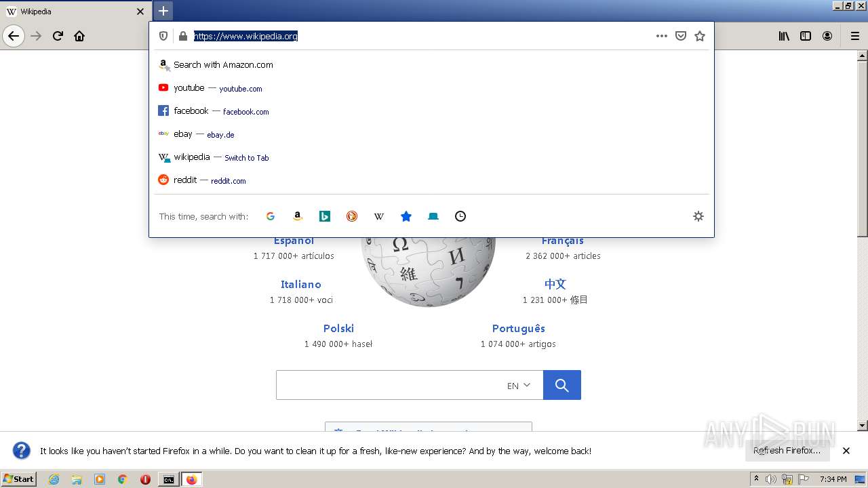868x488 pixels.
Task: Go back using the back arrow button
Action: 14,36
